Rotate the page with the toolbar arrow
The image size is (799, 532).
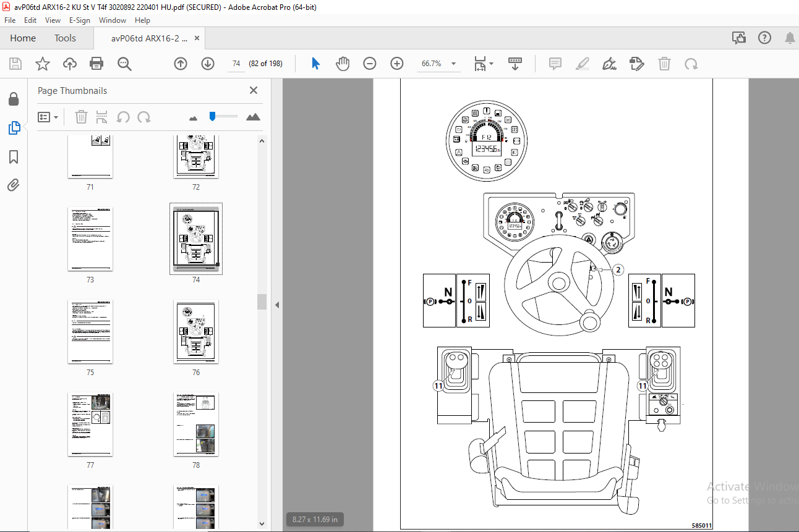(691, 64)
